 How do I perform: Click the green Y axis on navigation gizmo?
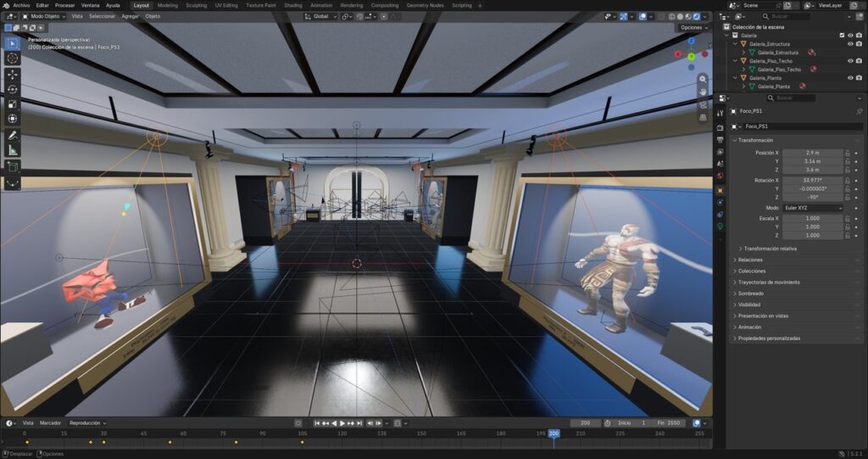point(692,57)
